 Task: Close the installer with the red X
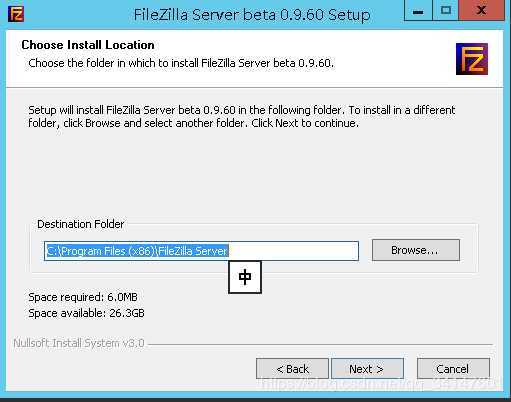[481, 11]
